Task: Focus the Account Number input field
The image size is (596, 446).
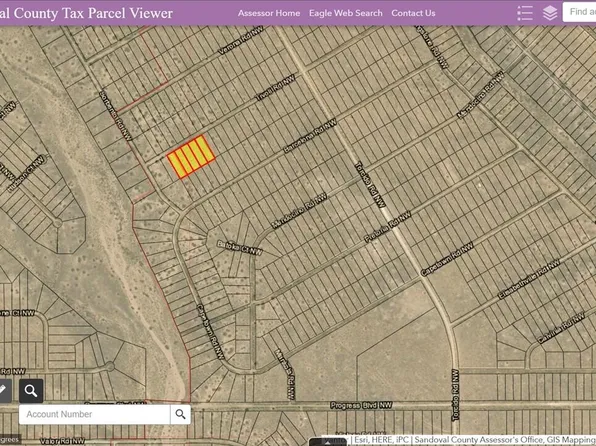Action: coord(94,414)
